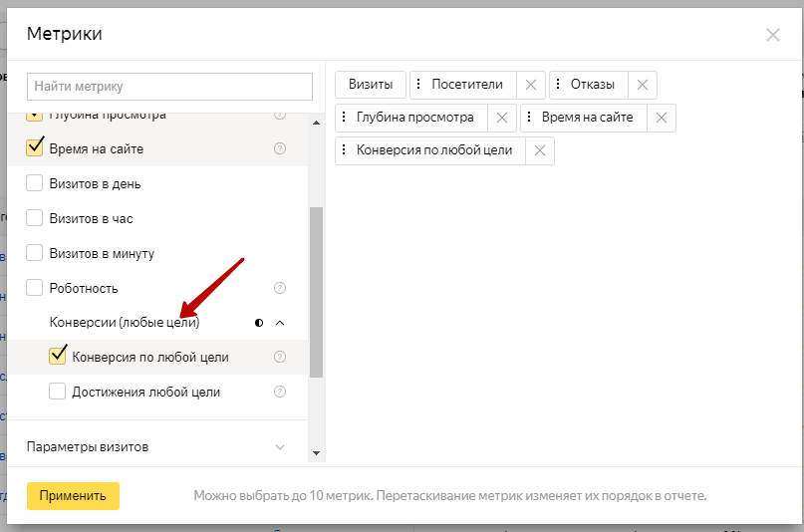Enable the Визитов в день checkbox
The image size is (804, 532).
click(x=34, y=183)
